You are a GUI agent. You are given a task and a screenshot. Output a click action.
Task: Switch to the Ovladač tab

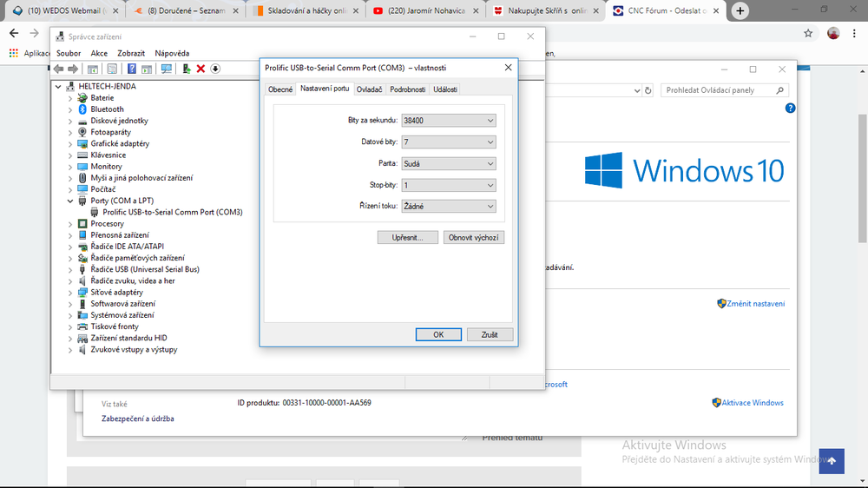[369, 89]
